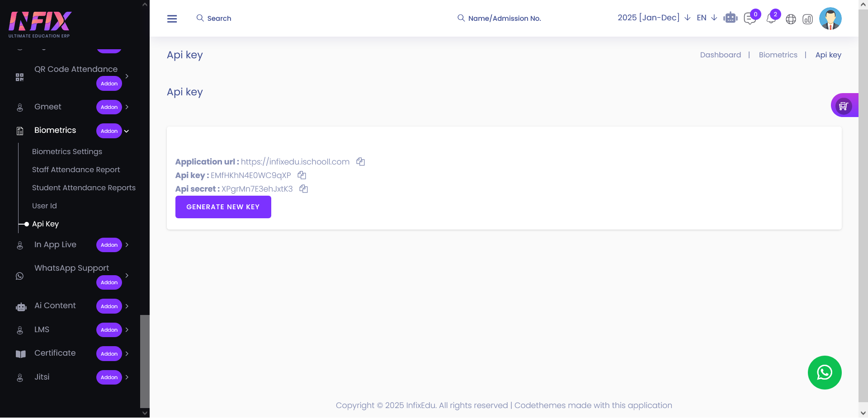Screen dimensions: 868x418
Task: Copy the Api key value
Action: click(x=302, y=175)
